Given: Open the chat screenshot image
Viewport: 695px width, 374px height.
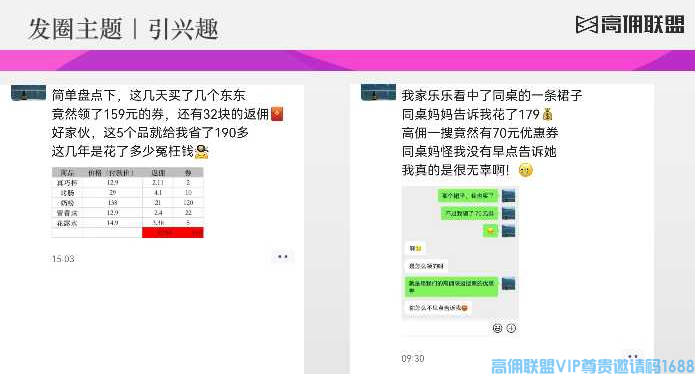Looking at the screenshot, I should (460, 261).
